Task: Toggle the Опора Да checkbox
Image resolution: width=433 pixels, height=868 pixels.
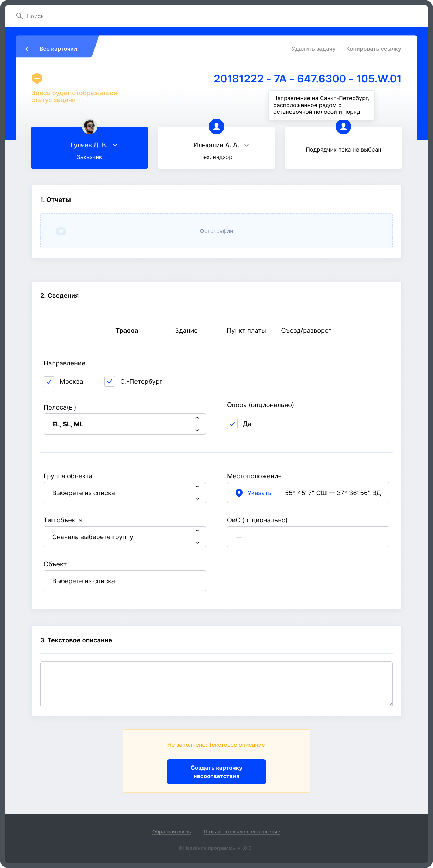Action: 232,424
